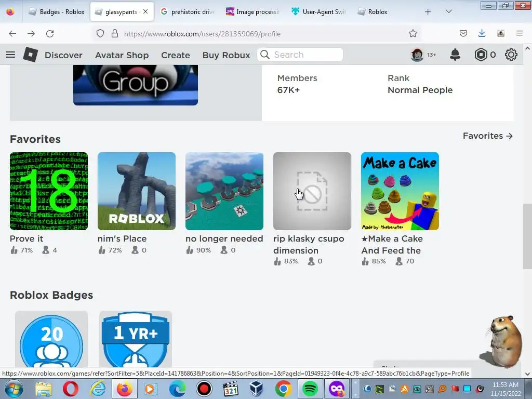This screenshot has width=532, height=399.
Task: Switch to the Image processing tab
Action: [x=253, y=12]
